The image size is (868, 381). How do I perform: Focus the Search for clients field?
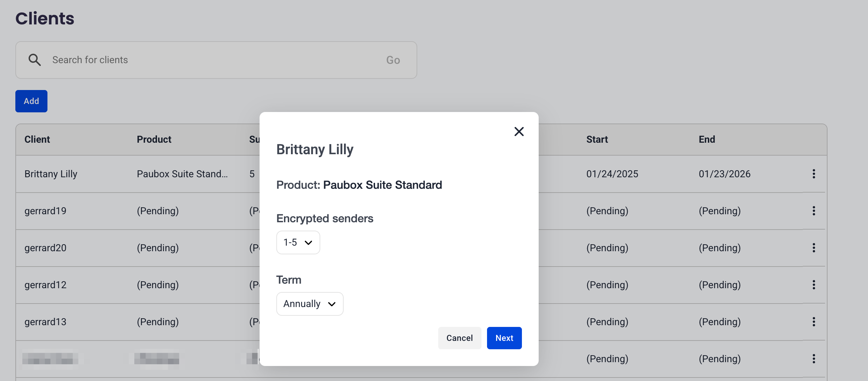209,60
